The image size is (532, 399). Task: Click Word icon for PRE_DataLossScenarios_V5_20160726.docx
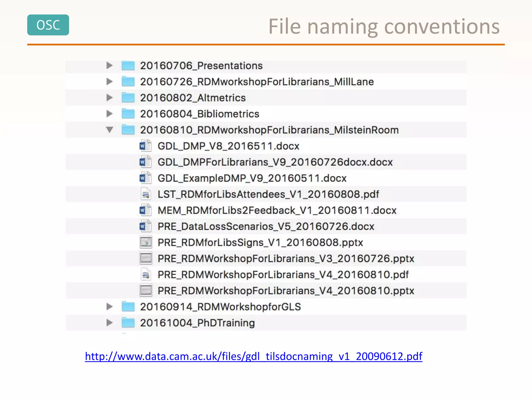(145, 226)
